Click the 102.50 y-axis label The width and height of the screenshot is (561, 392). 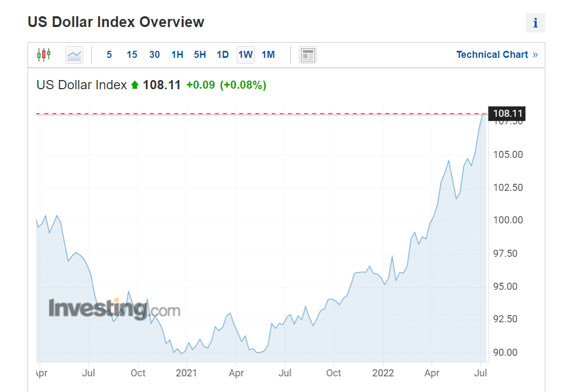(x=508, y=188)
